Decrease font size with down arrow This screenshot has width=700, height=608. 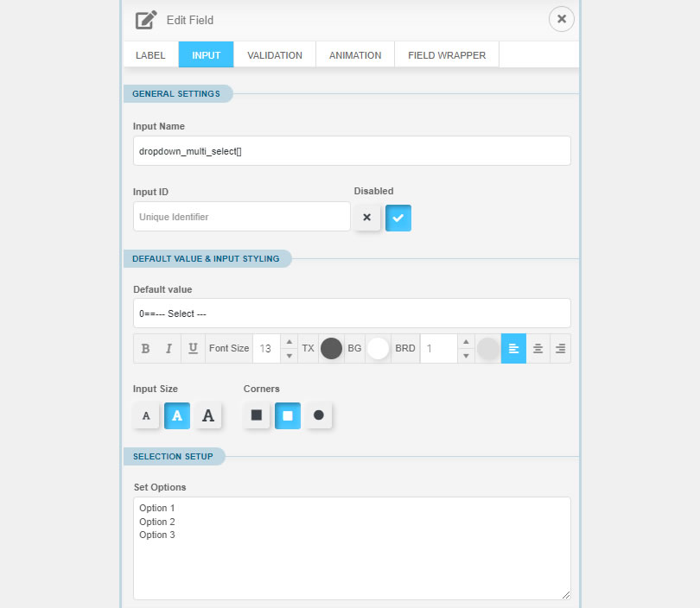coord(290,356)
